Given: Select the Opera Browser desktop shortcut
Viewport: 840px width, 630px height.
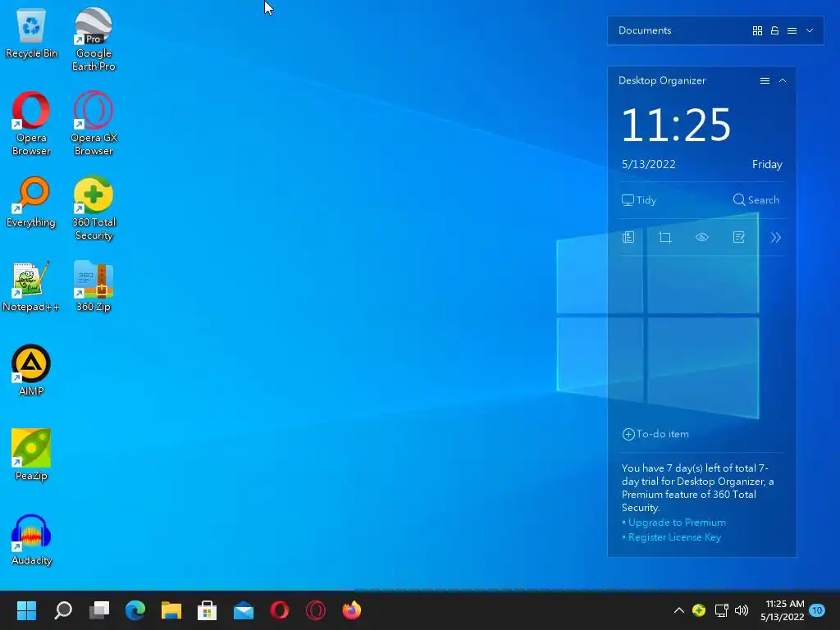Looking at the screenshot, I should pyautogui.click(x=31, y=123).
